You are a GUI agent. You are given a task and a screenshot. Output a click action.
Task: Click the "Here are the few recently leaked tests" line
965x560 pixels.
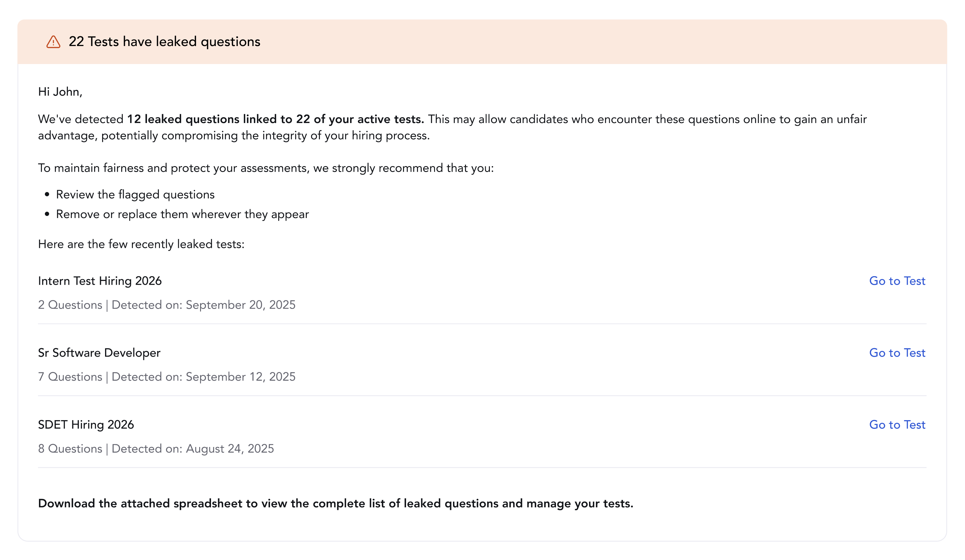(x=141, y=244)
